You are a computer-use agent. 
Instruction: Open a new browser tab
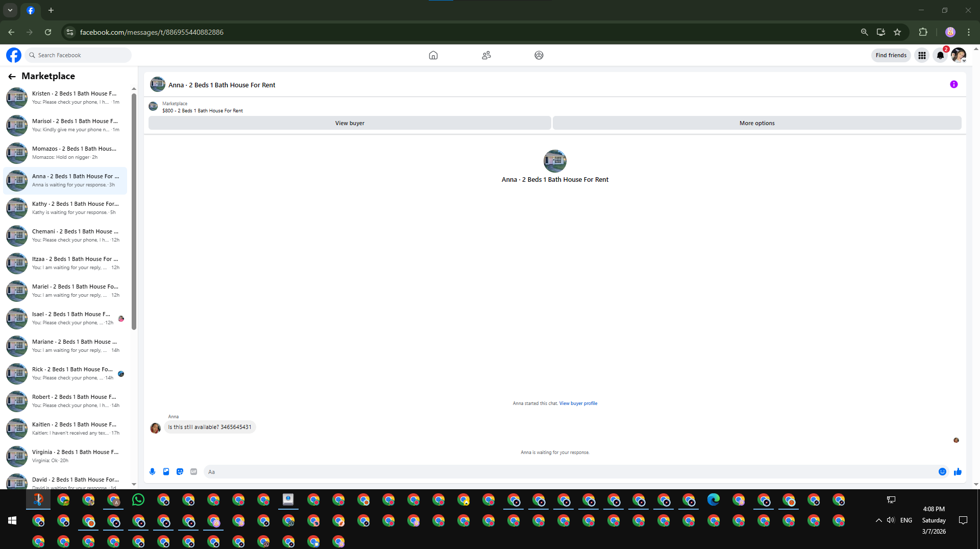(51, 10)
